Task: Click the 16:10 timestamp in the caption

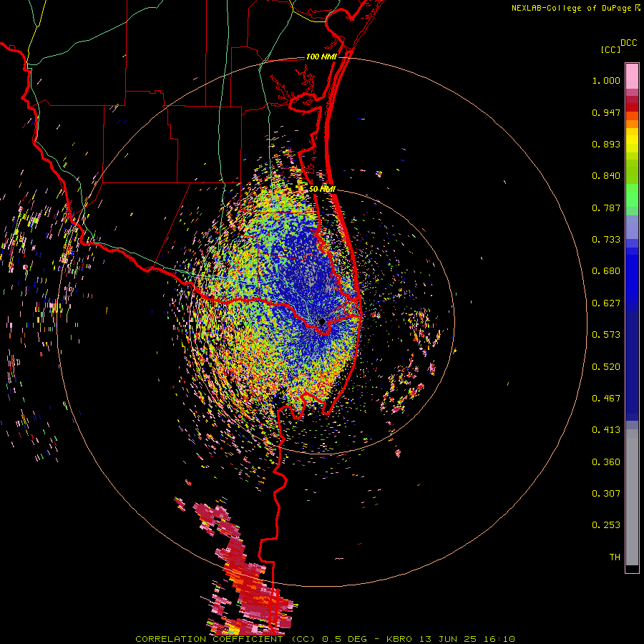Action: [x=499, y=639]
